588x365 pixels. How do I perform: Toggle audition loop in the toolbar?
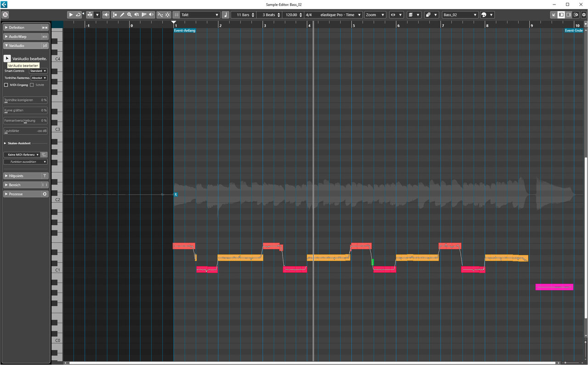[78, 15]
